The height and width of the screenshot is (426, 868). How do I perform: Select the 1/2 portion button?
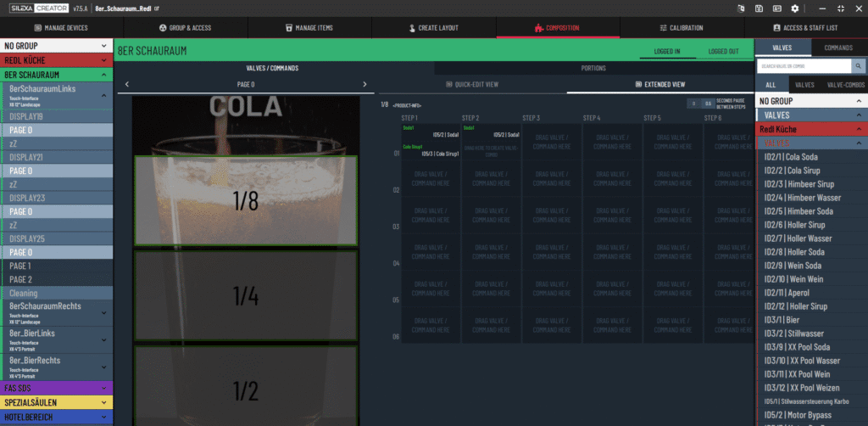click(x=246, y=386)
